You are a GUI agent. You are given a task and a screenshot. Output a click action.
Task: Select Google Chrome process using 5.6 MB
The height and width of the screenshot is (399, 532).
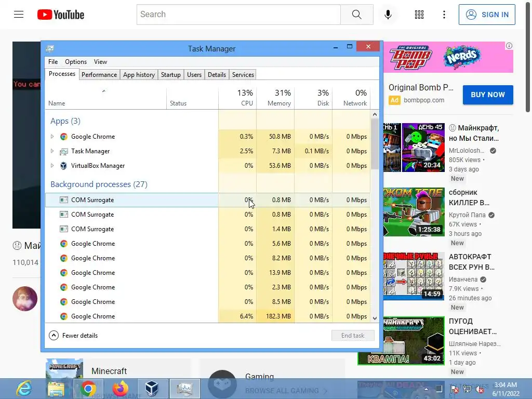pyautogui.click(x=208, y=244)
